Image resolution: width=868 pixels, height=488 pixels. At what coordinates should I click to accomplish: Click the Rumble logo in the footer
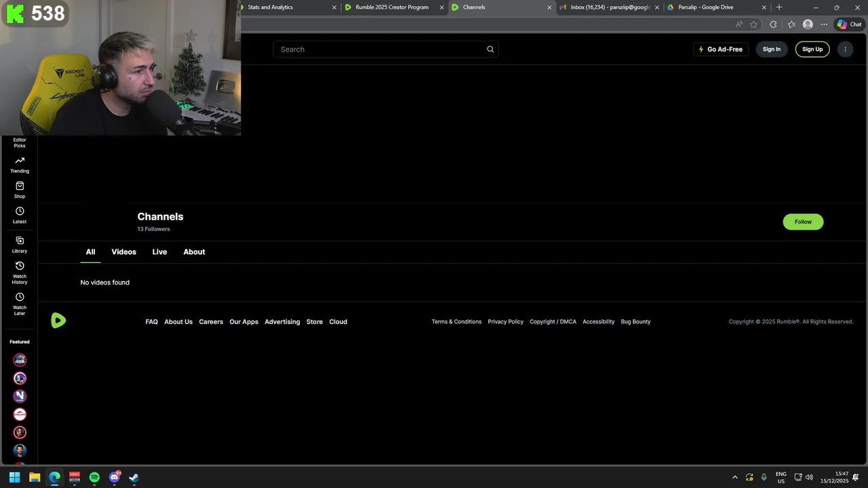[x=58, y=321]
